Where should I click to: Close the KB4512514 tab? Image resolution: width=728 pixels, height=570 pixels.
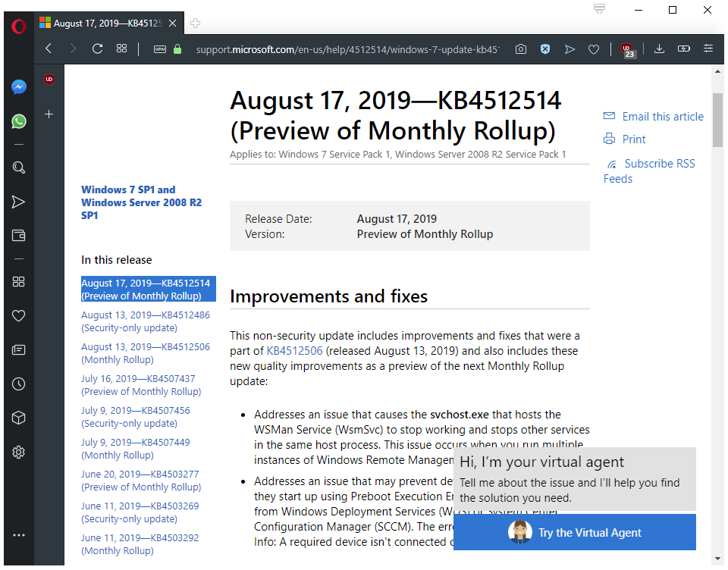(x=172, y=23)
